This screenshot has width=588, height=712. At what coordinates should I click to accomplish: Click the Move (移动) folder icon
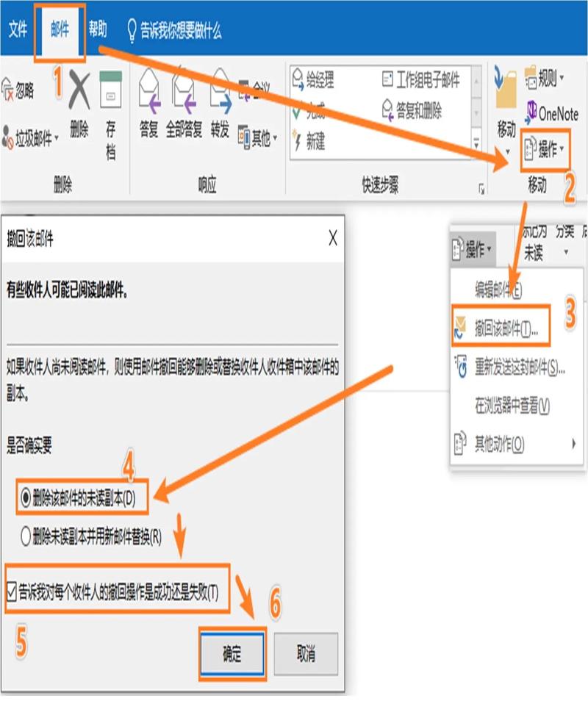point(506,92)
